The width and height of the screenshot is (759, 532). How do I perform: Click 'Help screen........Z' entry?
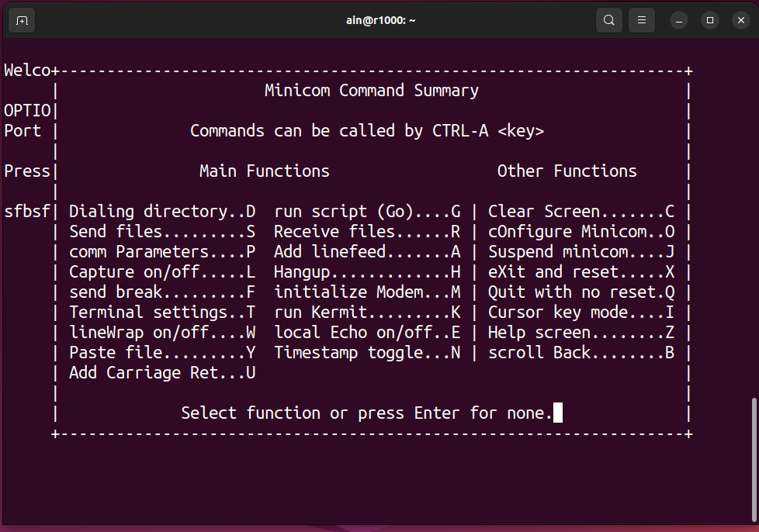click(581, 333)
